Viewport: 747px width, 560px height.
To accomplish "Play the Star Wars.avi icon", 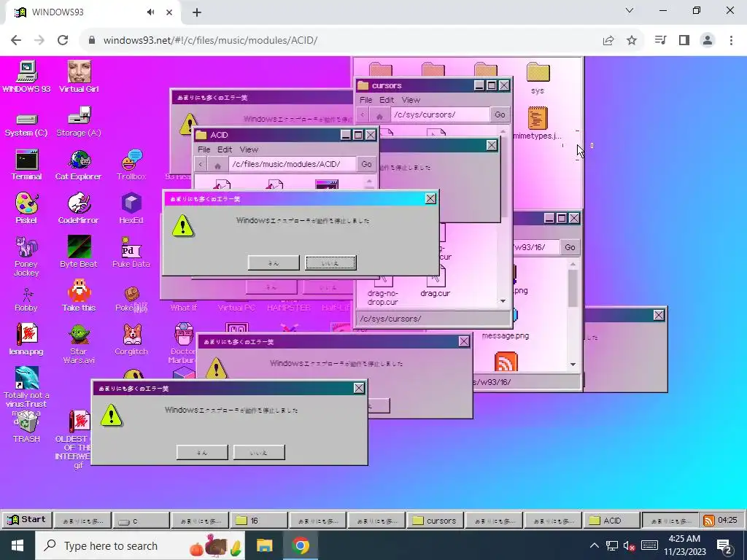I will (79, 344).
